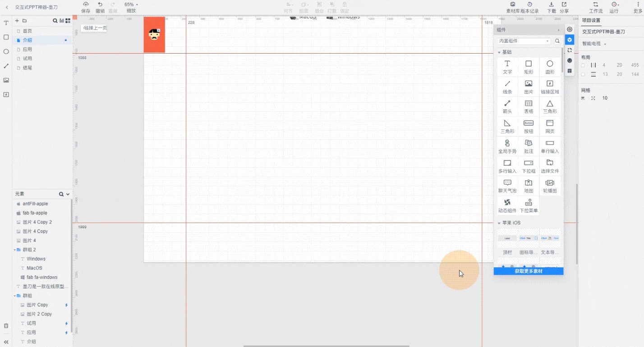Screen dimensions: 644x347
Task: Add a new page with the plus icon
Action: [x=17, y=21]
